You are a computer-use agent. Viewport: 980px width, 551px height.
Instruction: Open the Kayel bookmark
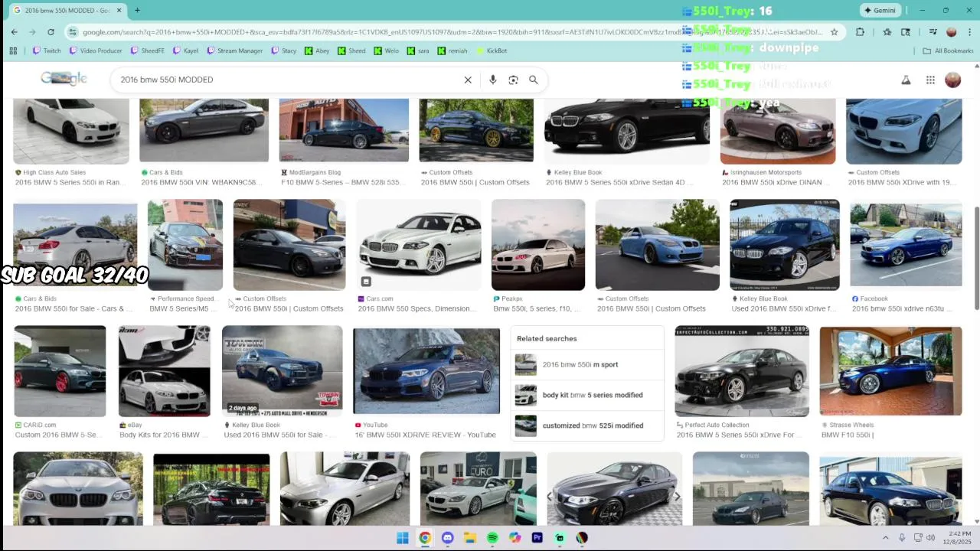(185, 51)
